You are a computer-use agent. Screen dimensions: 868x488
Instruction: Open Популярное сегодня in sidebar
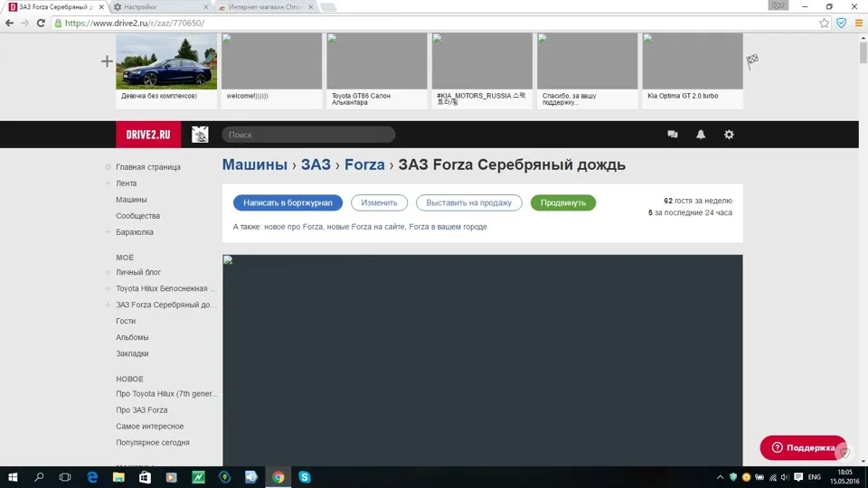coord(152,443)
